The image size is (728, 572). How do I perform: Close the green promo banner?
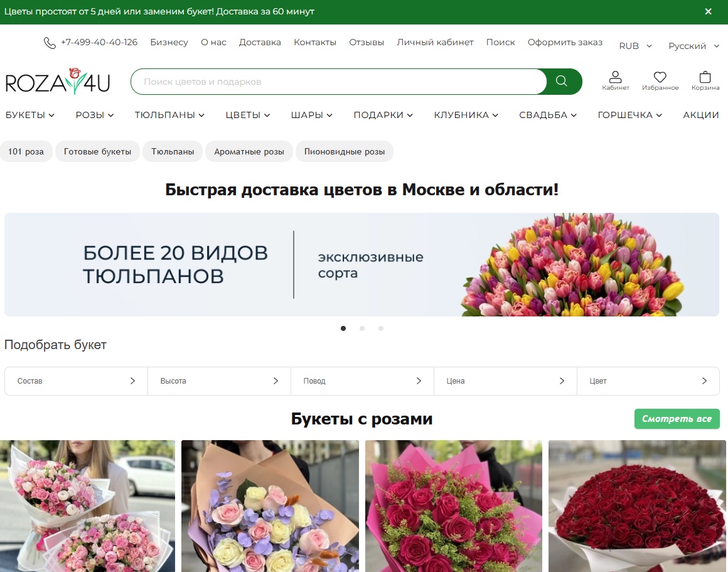[x=708, y=11]
